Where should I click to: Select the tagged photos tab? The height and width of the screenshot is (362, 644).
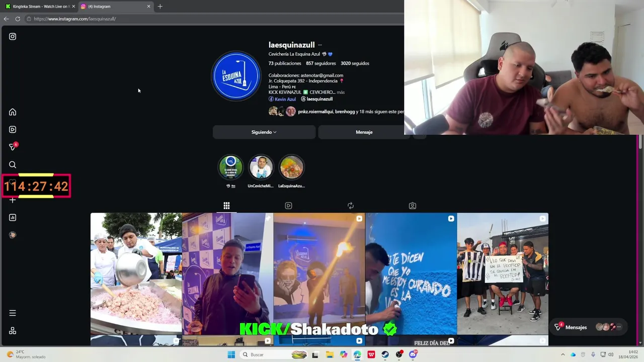(413, 206)
